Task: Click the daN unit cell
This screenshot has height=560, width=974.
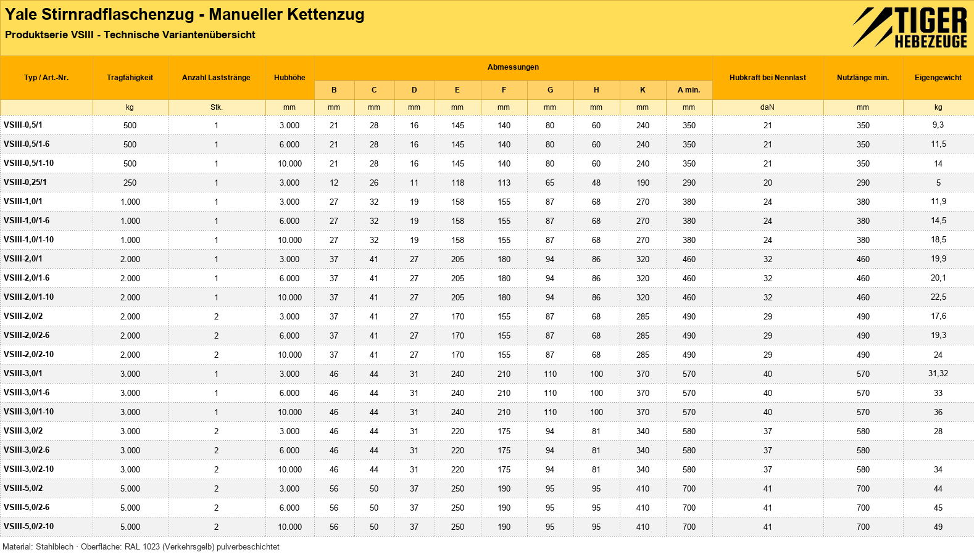Action: point(768,107)
